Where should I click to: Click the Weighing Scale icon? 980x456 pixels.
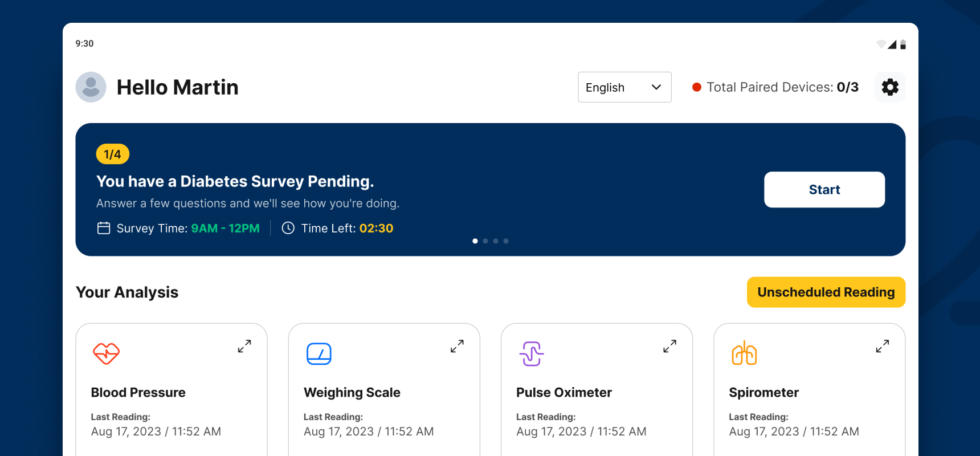tap(319, 353)
